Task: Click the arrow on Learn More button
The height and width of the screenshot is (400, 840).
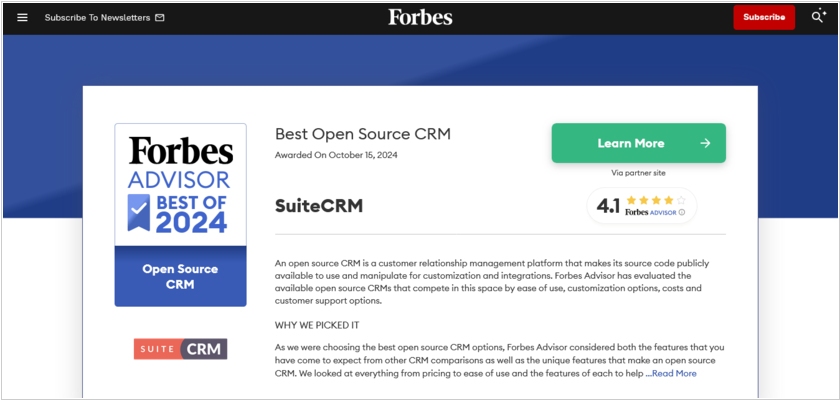Action: 705,143
